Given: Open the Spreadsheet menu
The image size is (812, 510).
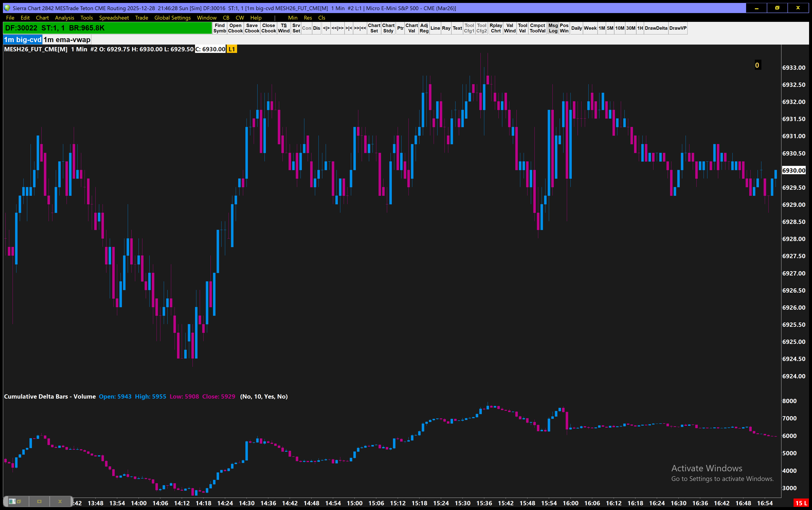Looking at the screenshot, I should click(114, 18).
